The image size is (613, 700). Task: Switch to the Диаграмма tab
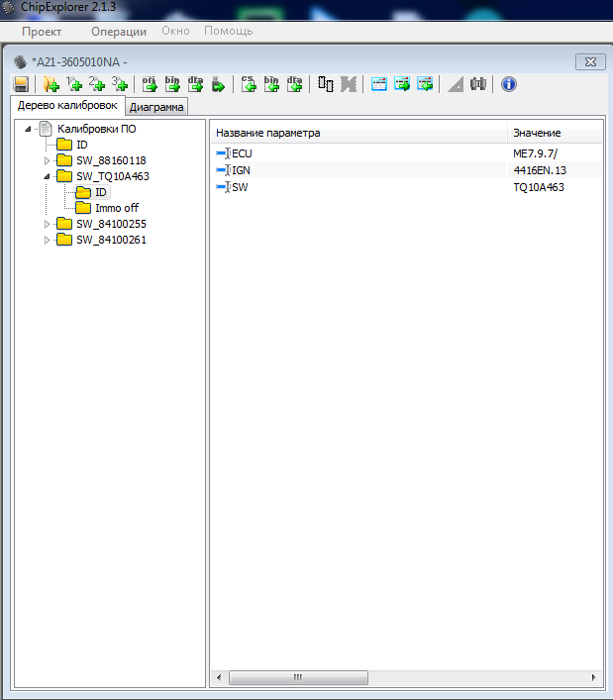(x=156, y=107)
